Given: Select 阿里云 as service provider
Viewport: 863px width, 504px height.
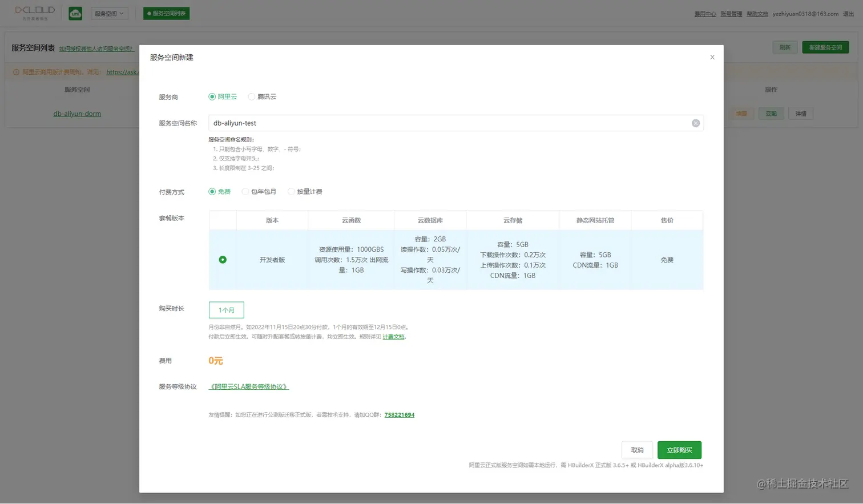Looking at the screenshot, I should coord(223,97).
